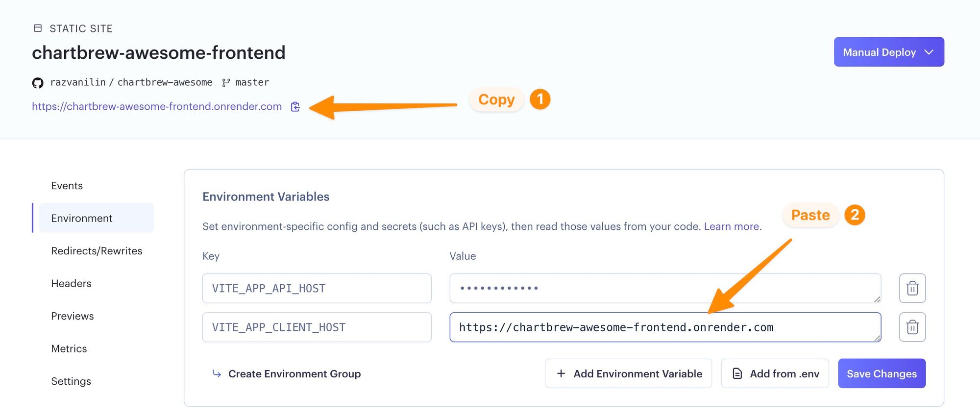The width and height of the screenshot is (980, 420).
Task: Navigate to Previews page
Action: 73,316
